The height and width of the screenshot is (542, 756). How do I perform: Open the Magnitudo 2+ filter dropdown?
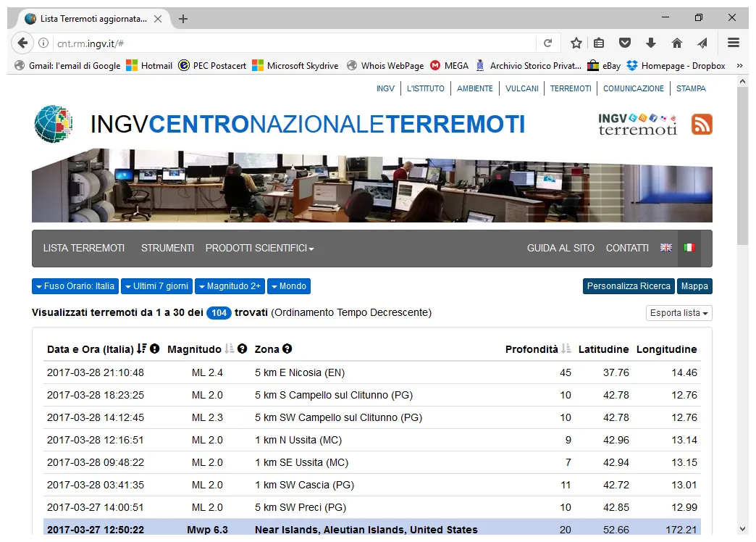point(230,285)
